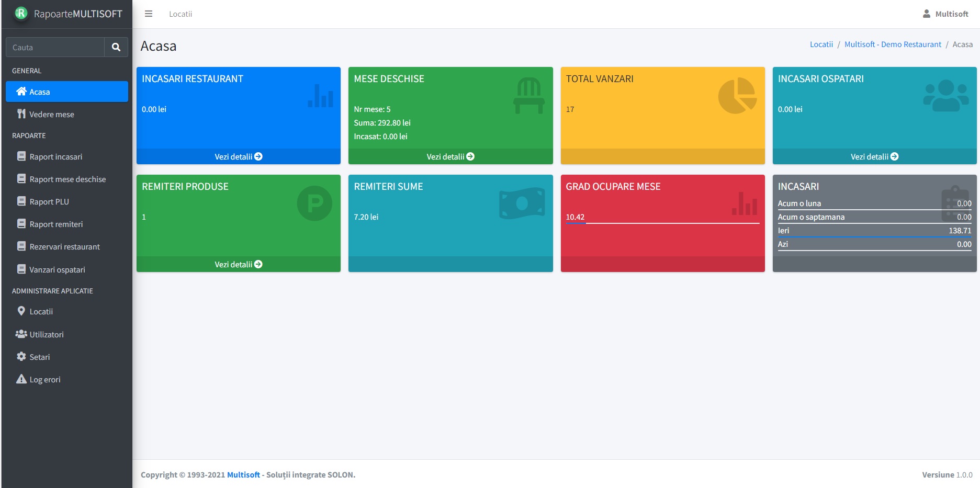The width and height of the screenshot is (980, 488).
Task: Open the Multisoft user account menu
Action: tap(945, 14)
